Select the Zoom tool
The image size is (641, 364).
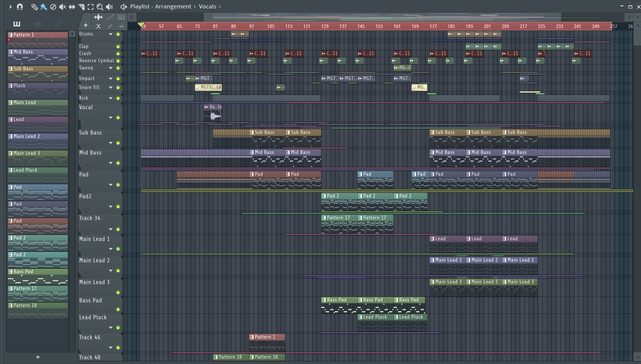[x=100, y=7]
